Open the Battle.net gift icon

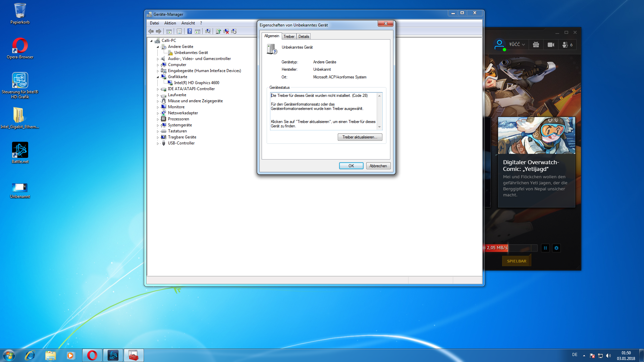tap(536, 45)
